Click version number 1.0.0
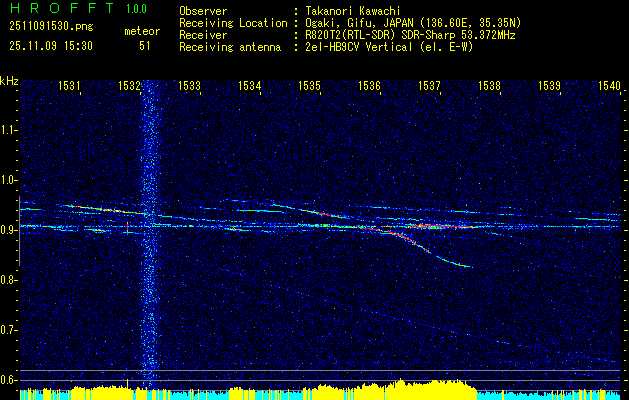This screenshot has height=400, width=629. coord(136,9)
